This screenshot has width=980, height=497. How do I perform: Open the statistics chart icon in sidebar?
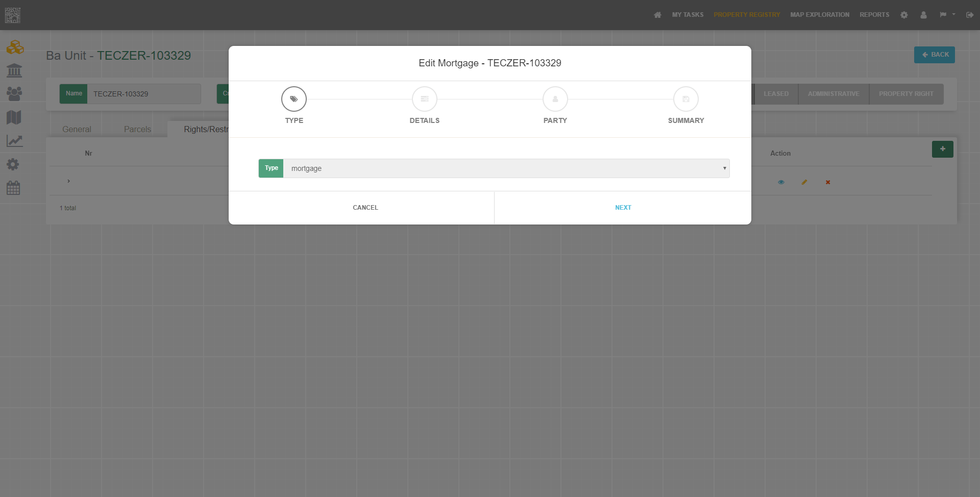(x=14, y=141)
